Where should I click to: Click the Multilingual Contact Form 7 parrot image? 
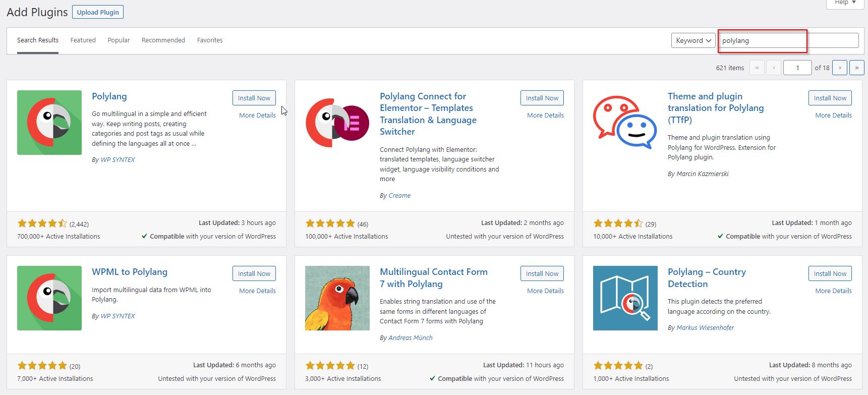[337, 298]
